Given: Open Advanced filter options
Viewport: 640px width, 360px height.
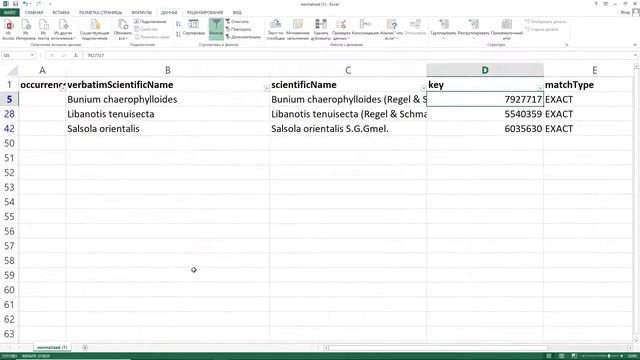Looking at the screenshot, I should (x=243, y=37).
